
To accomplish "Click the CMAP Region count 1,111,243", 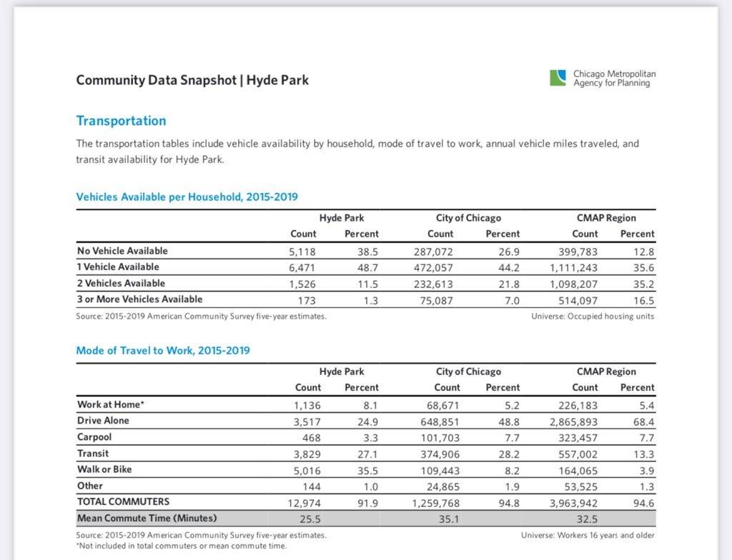I will (574, 268).
